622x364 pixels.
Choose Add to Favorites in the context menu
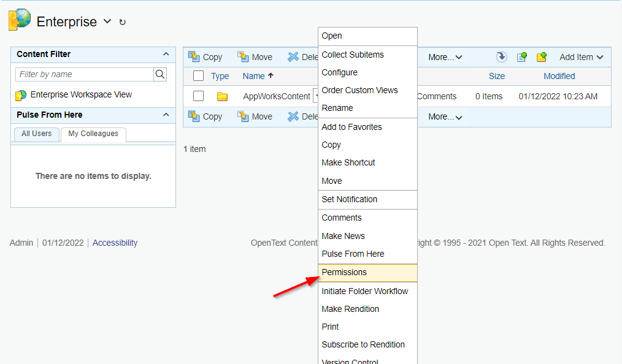351,127
